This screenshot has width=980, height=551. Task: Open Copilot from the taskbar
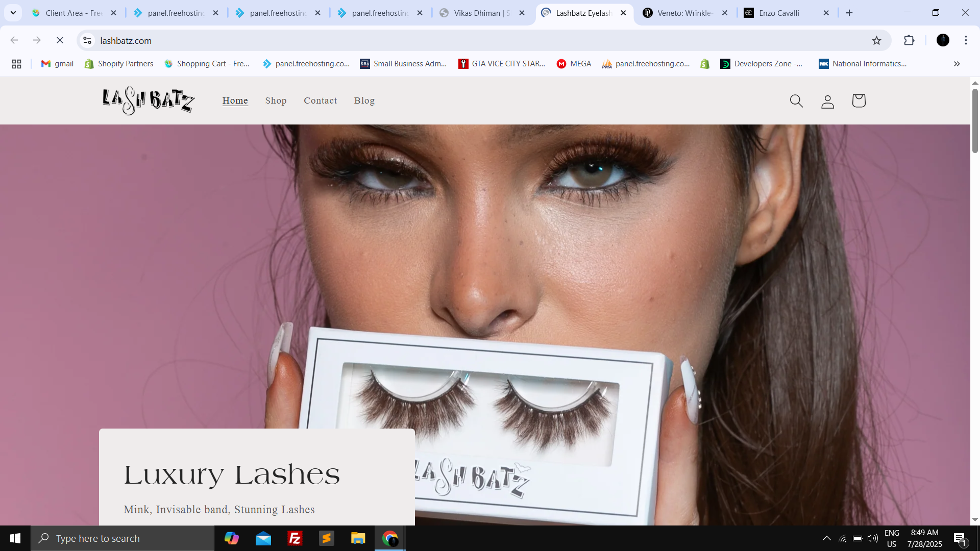click(232, 538)
